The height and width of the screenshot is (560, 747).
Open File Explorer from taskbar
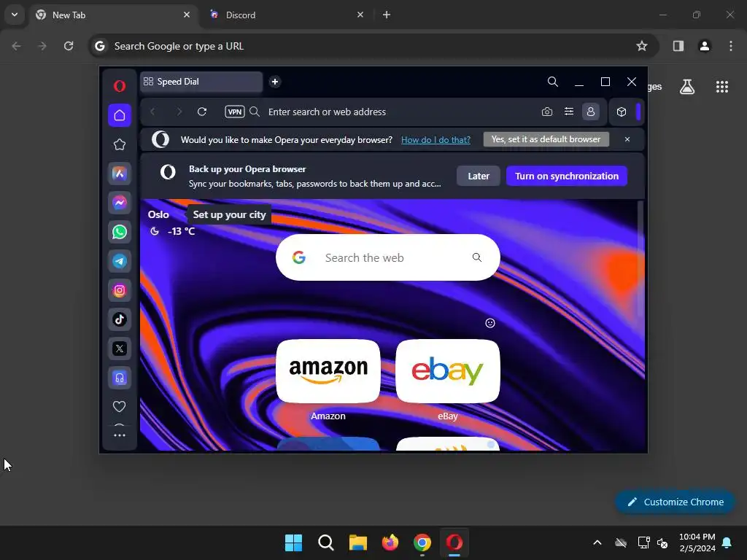[357, 542]
